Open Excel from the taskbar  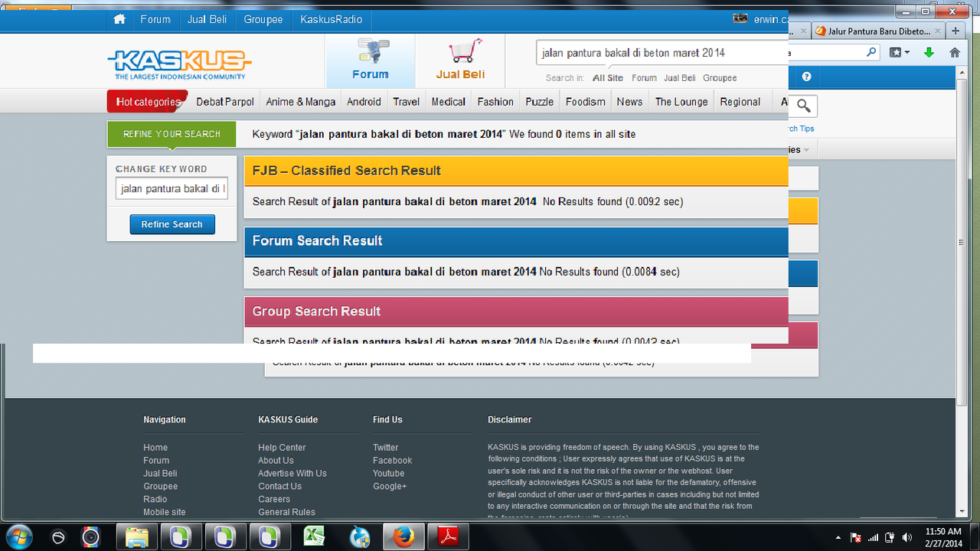point(315,537)
